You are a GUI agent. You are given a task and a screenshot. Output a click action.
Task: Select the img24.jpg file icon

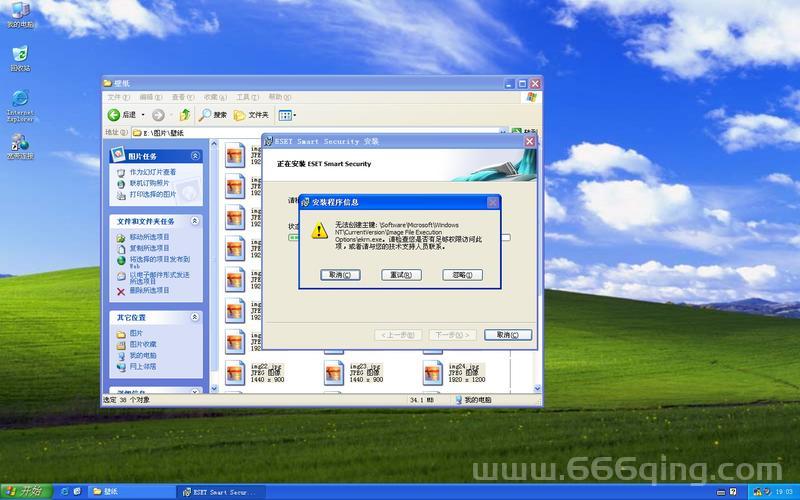[x=433, y=373]
